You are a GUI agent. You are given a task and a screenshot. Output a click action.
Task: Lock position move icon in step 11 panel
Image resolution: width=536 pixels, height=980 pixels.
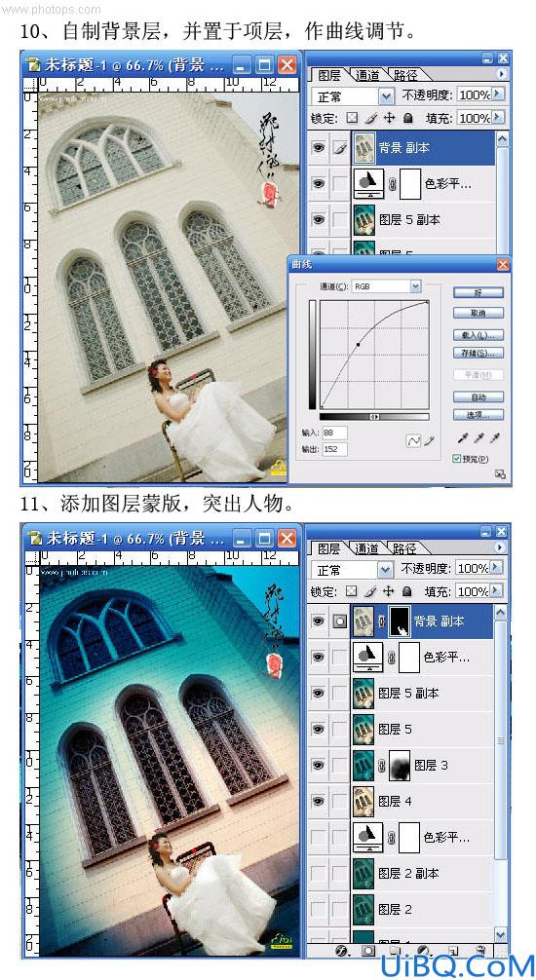[x=389, y=590]
